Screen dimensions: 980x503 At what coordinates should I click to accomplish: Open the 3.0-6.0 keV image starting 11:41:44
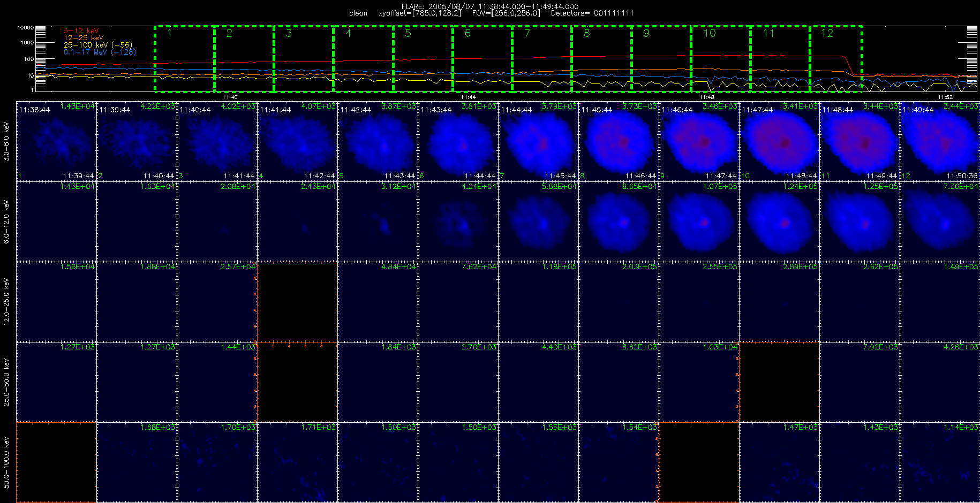[297, 141]
